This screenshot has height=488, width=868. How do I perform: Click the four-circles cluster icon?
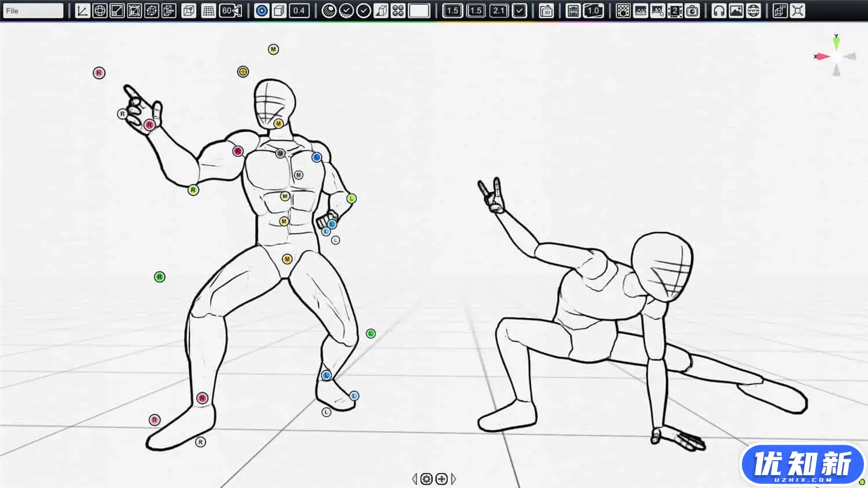coord(398,10)
